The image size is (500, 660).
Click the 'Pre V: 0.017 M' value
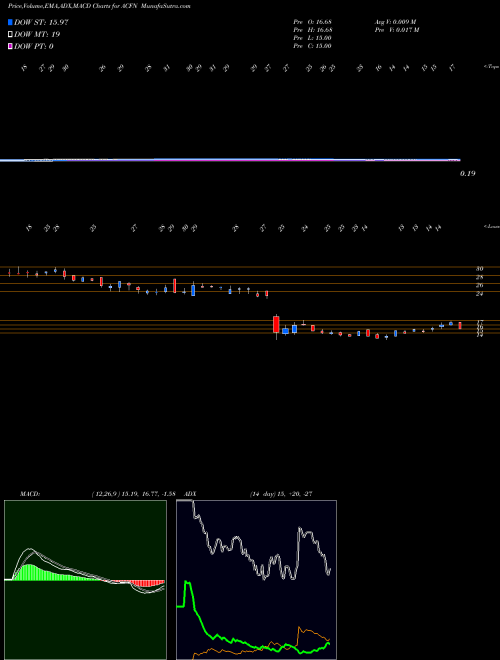click(x=397, y=30)
